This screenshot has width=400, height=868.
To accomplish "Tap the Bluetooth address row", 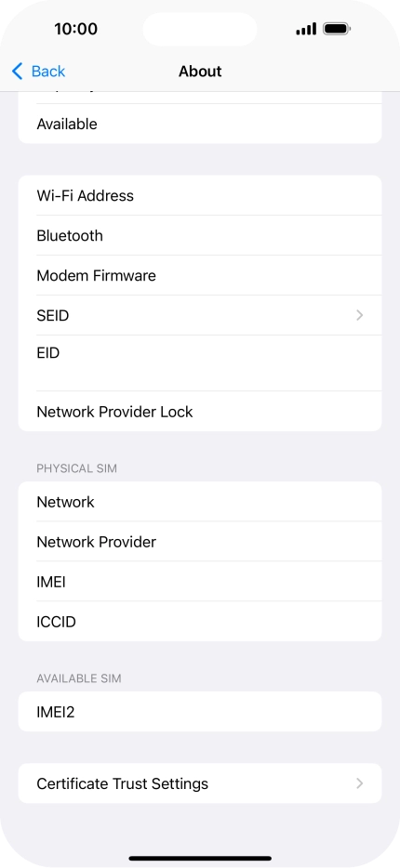I will pos(200,235).
